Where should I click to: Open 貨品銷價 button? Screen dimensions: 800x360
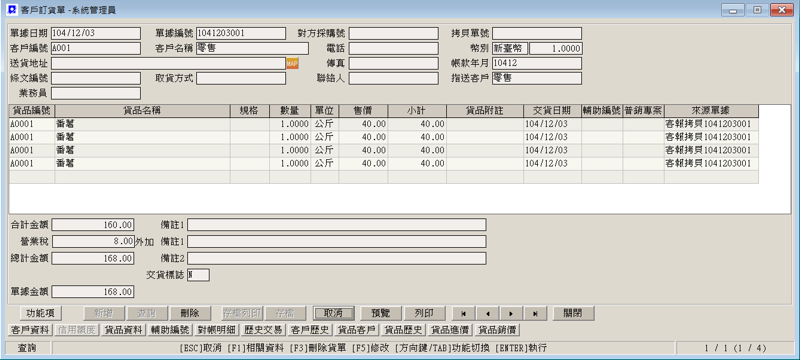(x=497, y=330)
